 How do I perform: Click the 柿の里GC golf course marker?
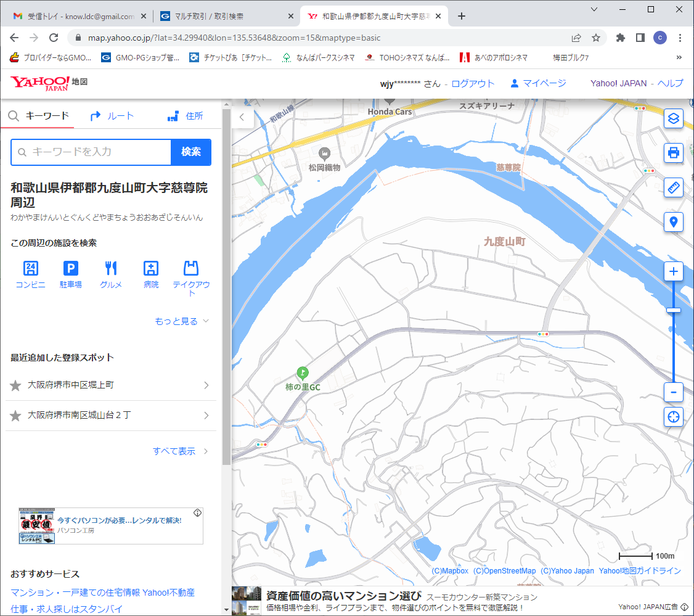[302, 372]
